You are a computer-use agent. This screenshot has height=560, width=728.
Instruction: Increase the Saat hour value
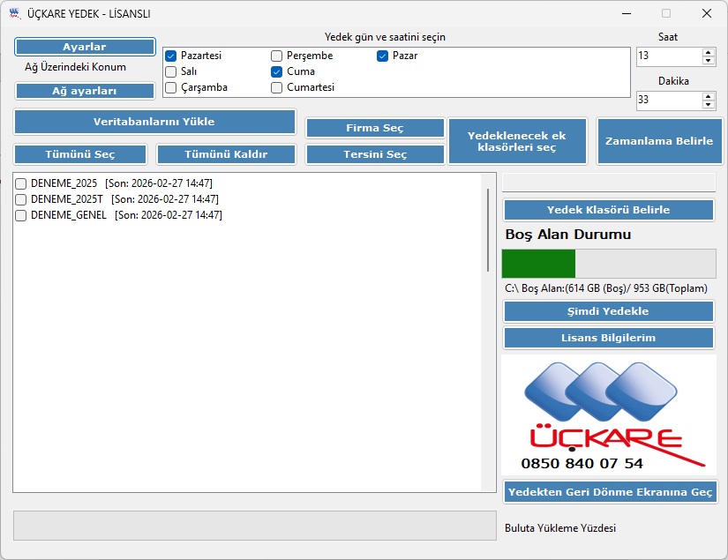point(708,52)
